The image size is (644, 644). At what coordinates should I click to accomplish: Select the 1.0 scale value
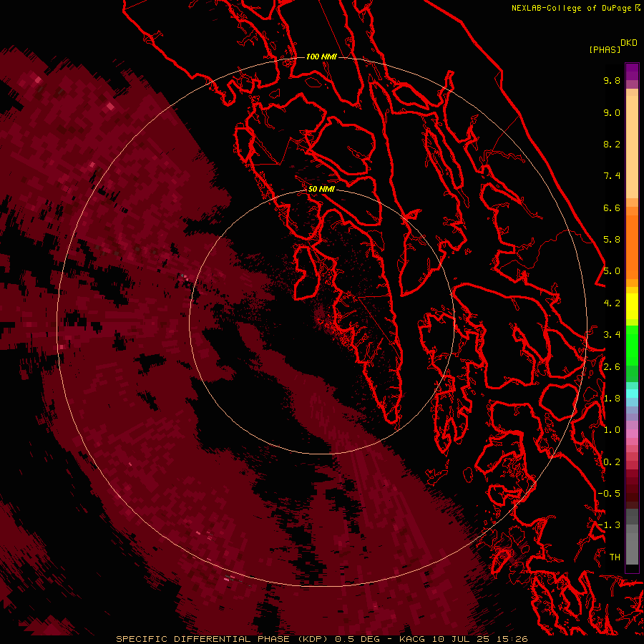pyautogui.click(x=612, y=430)
